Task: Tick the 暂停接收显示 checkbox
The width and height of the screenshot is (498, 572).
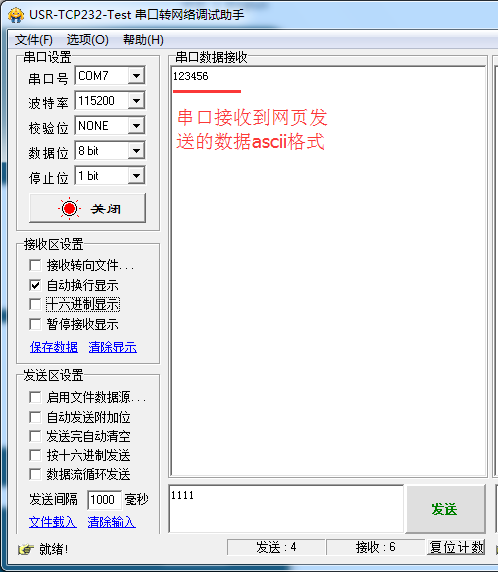Action: click(35, 324)
